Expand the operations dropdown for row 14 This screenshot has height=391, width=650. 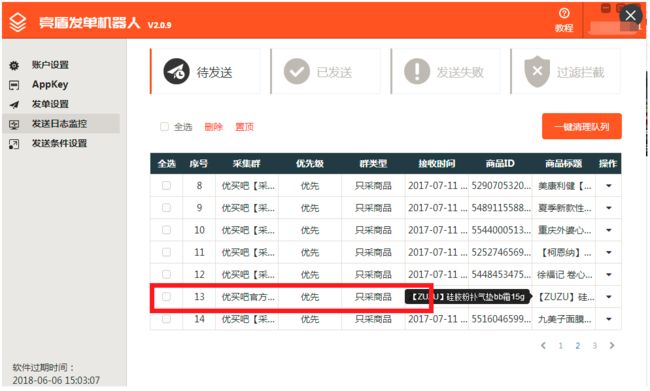609,319
